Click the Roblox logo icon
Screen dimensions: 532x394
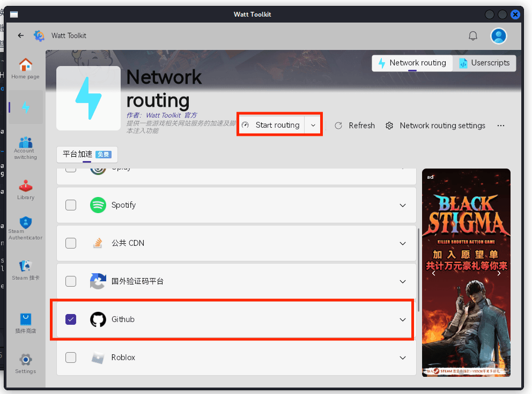click(98, 357)
